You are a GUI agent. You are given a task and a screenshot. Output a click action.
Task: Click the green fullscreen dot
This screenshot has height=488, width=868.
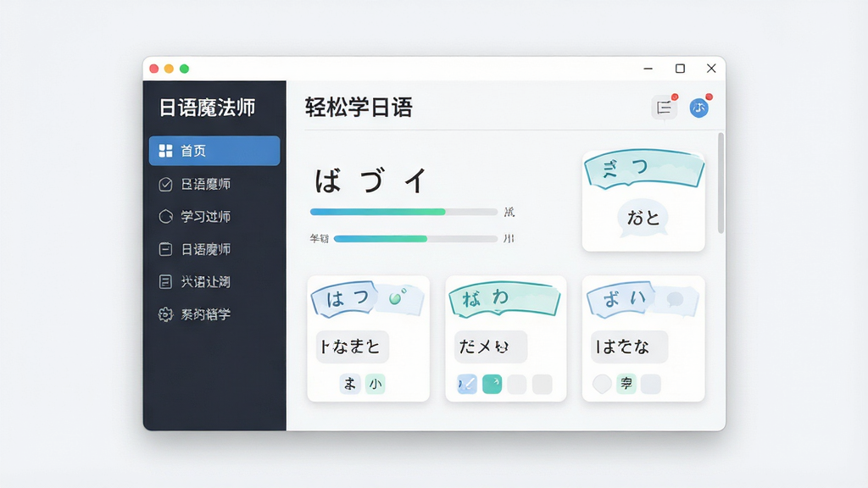coord(184,69)
